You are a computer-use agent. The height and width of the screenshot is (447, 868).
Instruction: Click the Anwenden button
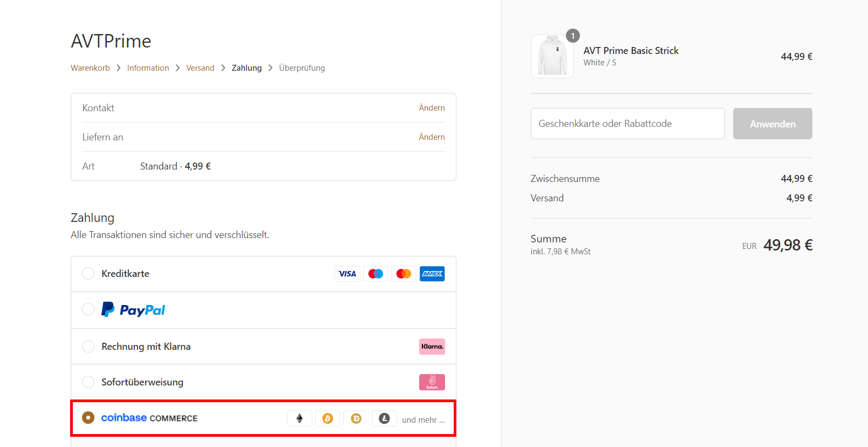[x=773, y=124]
